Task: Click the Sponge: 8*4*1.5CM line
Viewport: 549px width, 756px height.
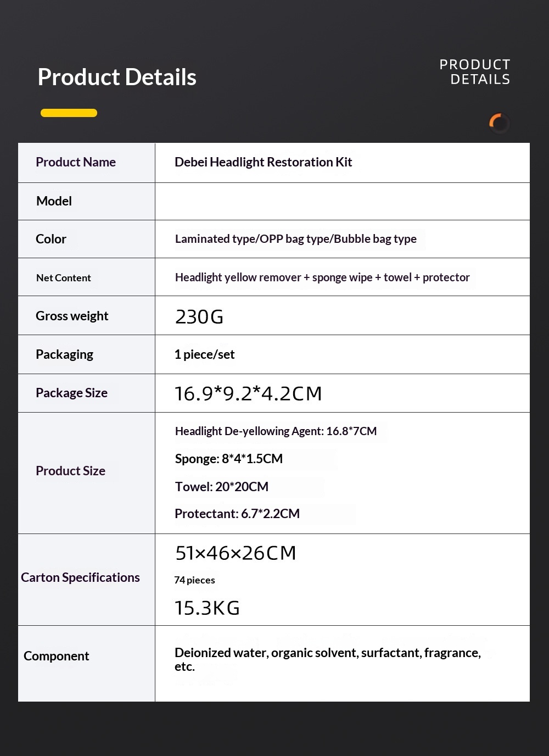Action: (228, 459)
